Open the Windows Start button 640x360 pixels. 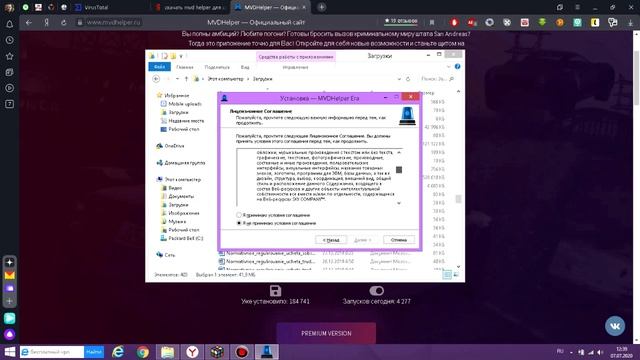[9, 352]
